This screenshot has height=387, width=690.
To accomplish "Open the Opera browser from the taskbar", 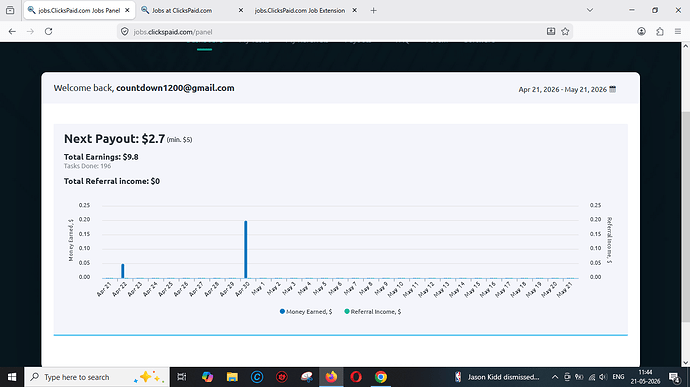I will (356, 377).
